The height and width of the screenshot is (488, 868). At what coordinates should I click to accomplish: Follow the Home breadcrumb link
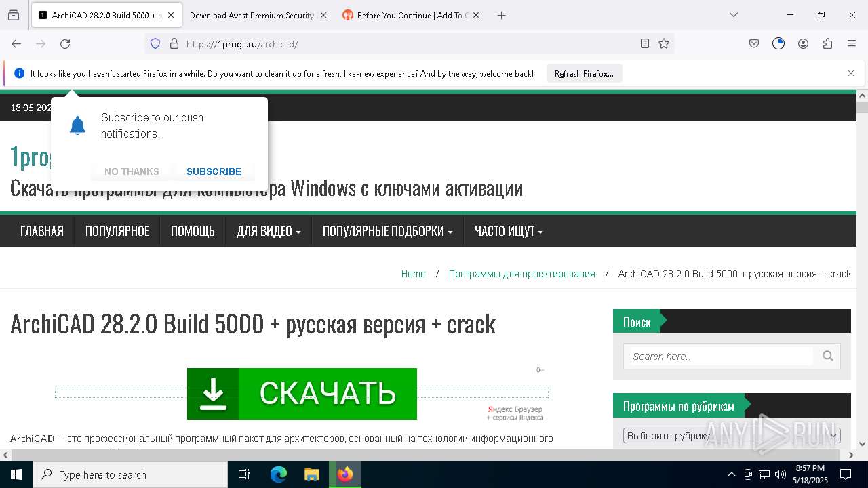[x=414, y=274]
